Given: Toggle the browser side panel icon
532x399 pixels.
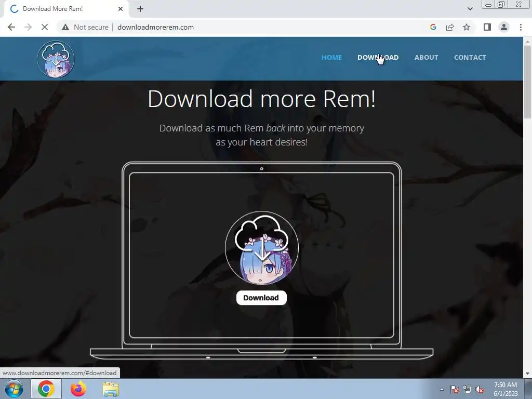Looking at the screenshot, I should [x=487, y=27].
